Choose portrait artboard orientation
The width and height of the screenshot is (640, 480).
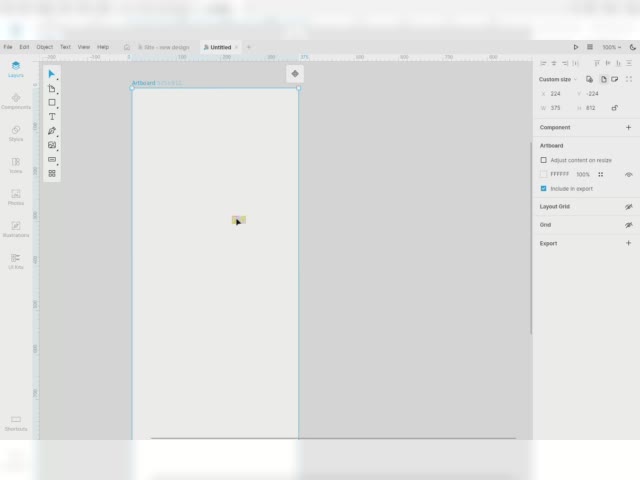coord(603,79)
